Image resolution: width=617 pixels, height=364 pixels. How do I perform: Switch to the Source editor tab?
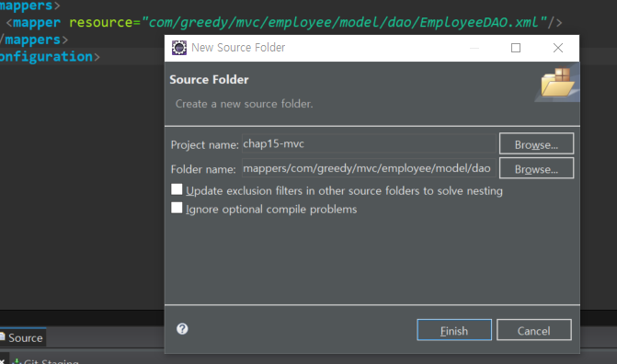pos(23,337)
